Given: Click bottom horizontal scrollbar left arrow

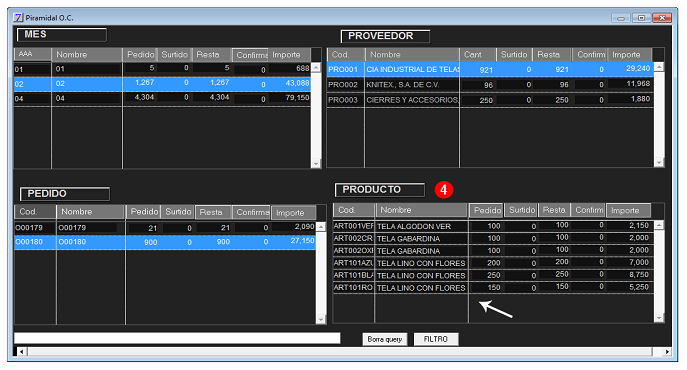Looking at the screenshot, I should 21,352.
